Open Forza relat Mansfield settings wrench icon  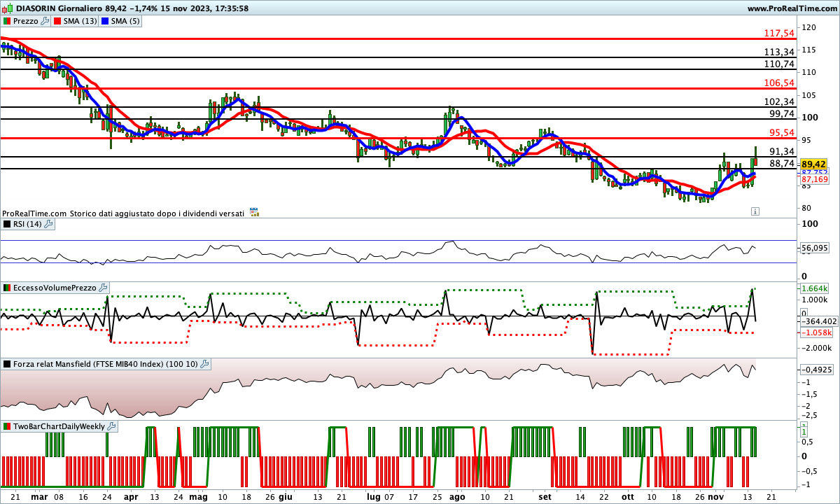tap(204, 364)
